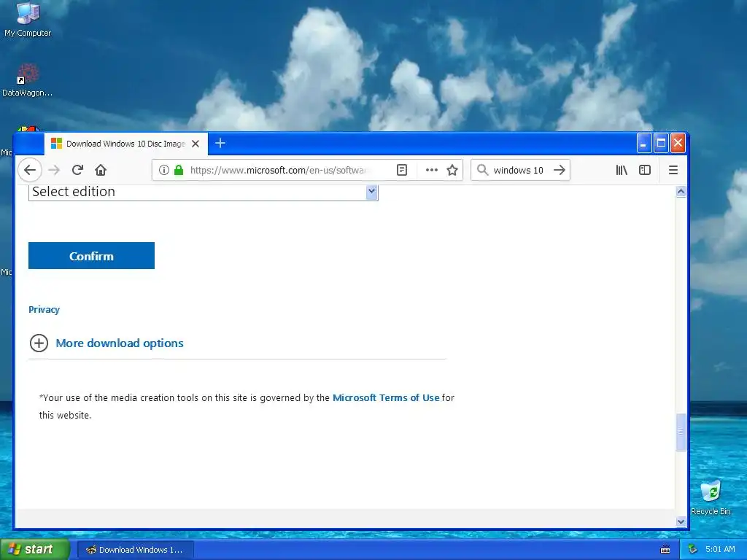
Task: Open the Firefox Library icon
Action: coord(622,170)
